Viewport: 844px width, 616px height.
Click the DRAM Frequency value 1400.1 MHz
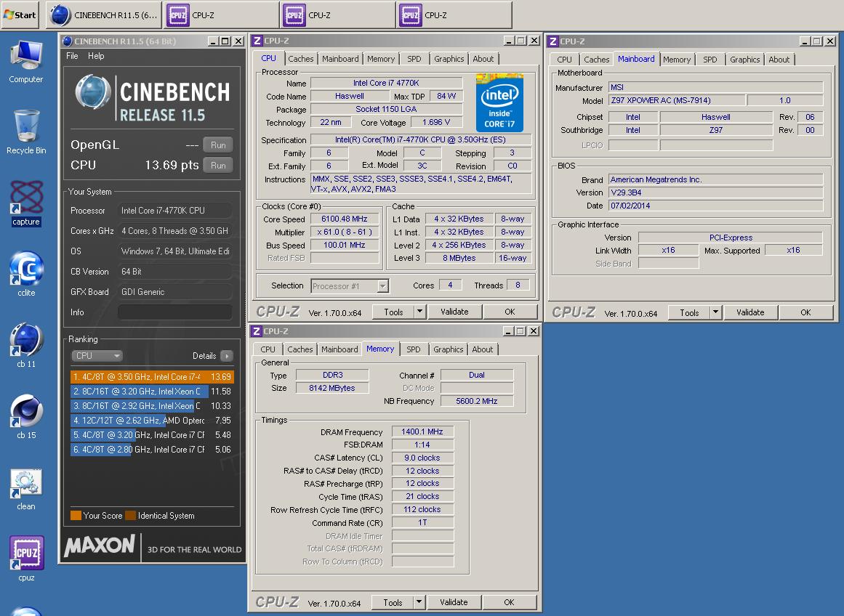(x=422, y=431)
